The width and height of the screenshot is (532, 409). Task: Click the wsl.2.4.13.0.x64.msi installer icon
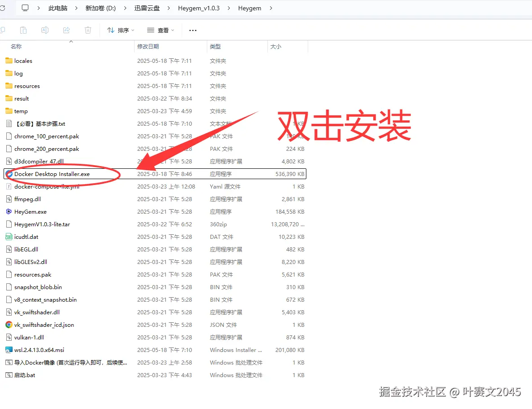coord(9,350)
